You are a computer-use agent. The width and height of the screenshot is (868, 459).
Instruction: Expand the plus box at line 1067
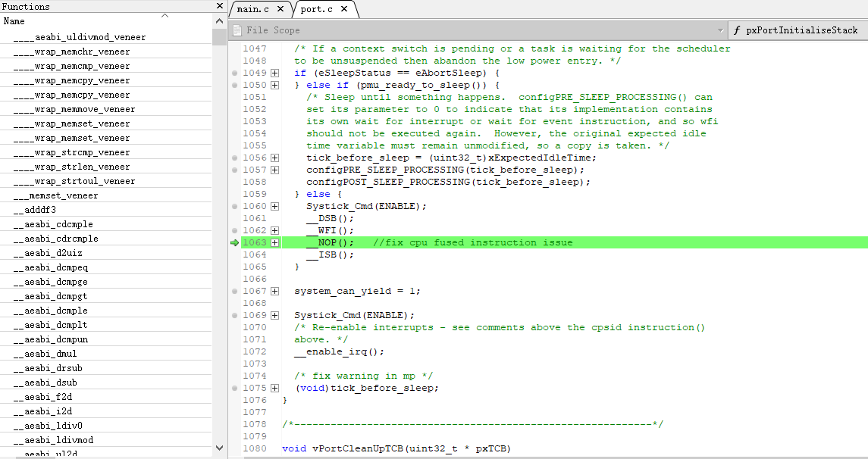(274, 291)
